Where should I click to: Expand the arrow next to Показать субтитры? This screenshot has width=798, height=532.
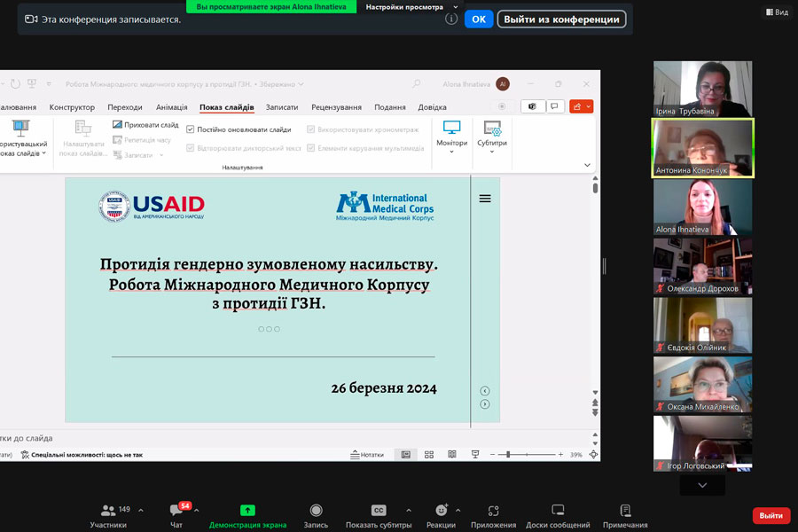[x=409, y=510]
